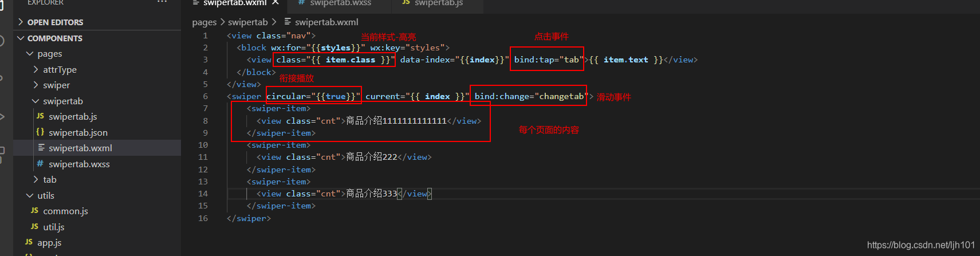Click the JS icon beside app.js

[29, 242]
